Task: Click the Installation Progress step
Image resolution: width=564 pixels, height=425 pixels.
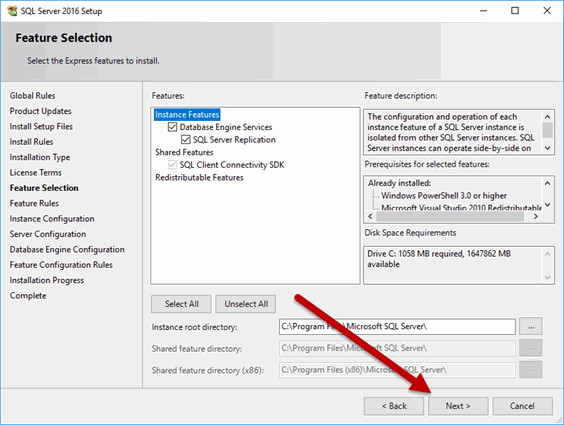Action: [x=47, y=280]
